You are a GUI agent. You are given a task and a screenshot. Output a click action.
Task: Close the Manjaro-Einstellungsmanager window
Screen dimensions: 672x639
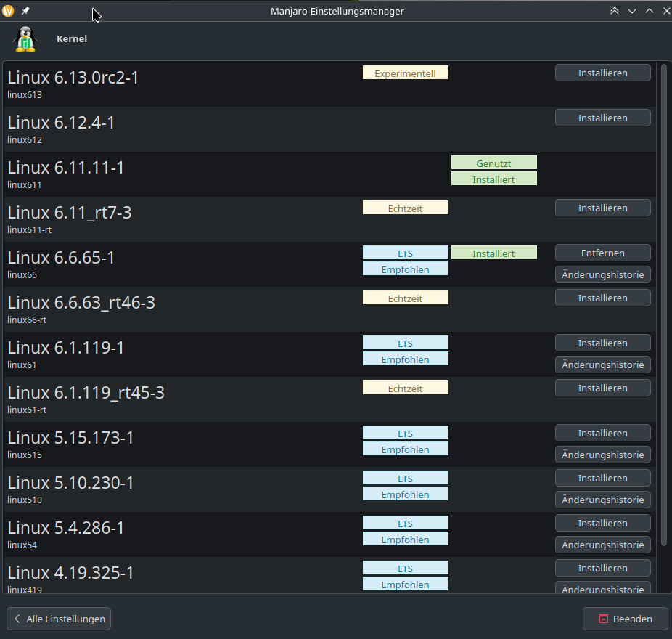[x=666, y=11]
